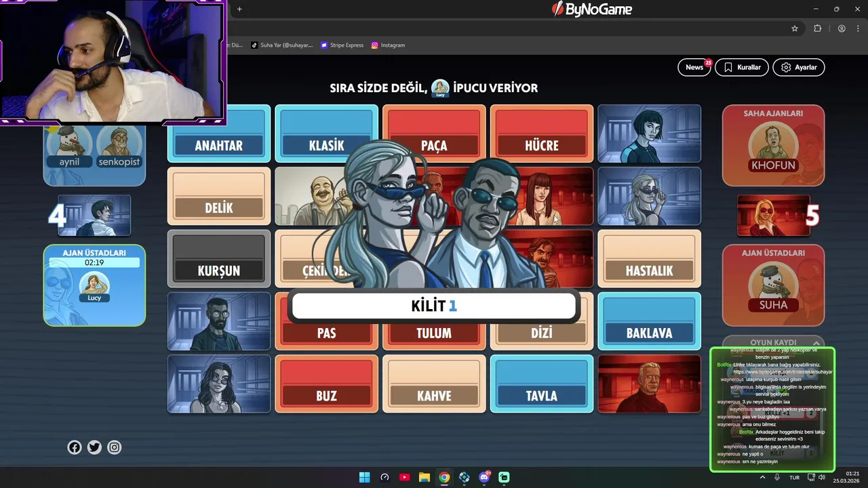
Task: Pick the KURŞUN black card
Action: click(x=219, y=259)
